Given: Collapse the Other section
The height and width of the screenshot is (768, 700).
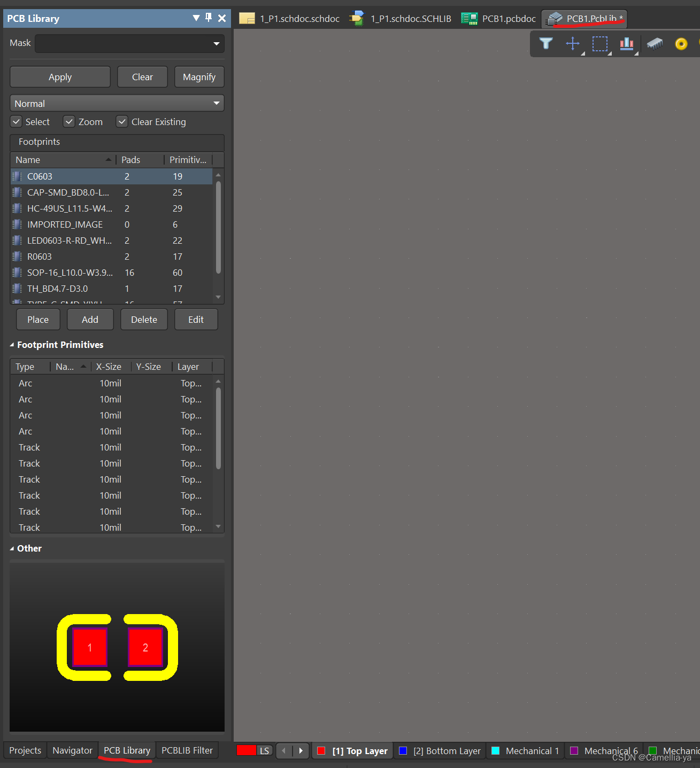Looking at the screenshot, I should click(12, 549).
